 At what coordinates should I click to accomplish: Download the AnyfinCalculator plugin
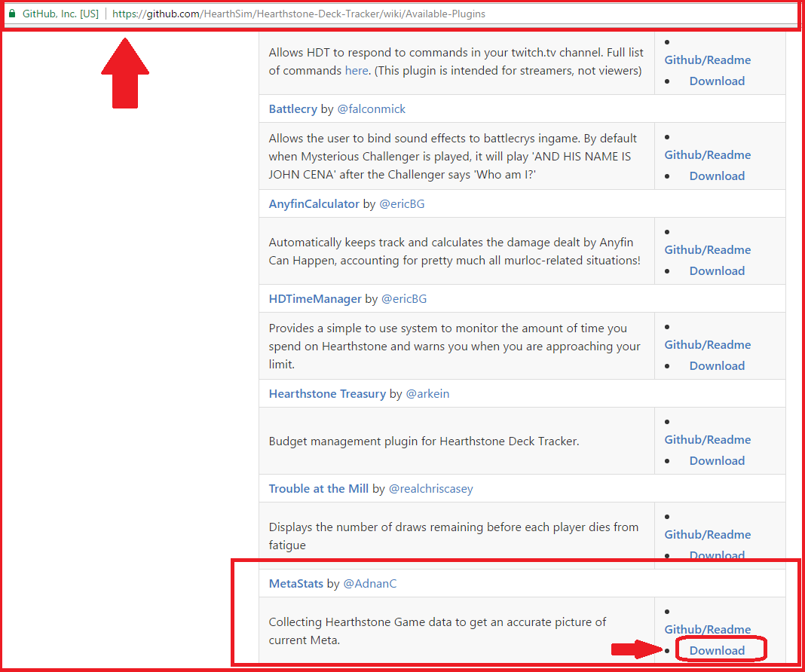click(x=717, y=271)
